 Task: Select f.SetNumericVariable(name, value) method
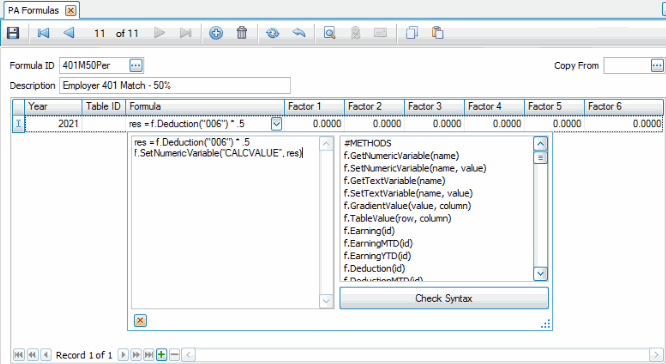pyautogui.click(x=415, y=168)
